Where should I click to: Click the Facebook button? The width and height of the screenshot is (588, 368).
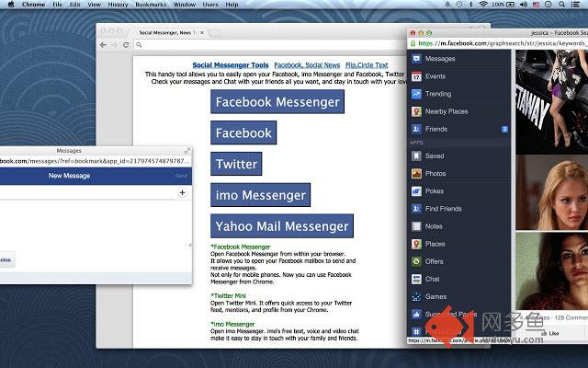point(243,132)
